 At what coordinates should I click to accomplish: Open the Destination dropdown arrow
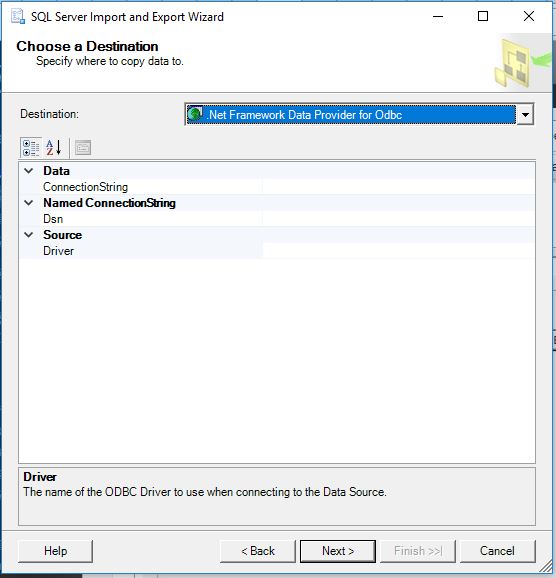tap(525, 114)
